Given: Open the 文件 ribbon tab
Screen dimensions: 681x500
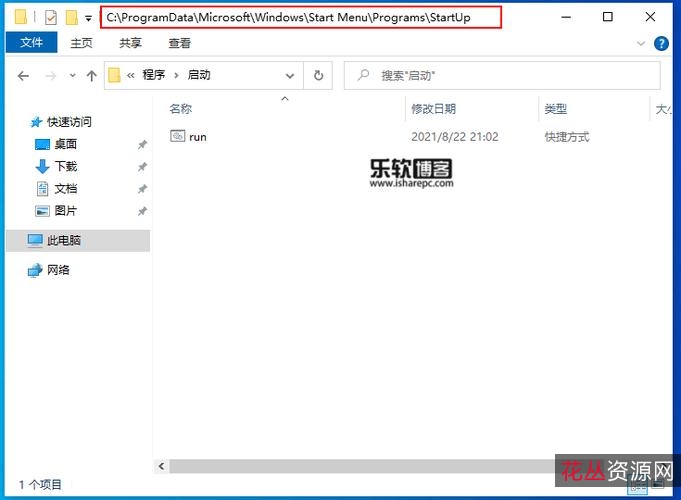Looking at the screenshot, I should click(31, 43).
